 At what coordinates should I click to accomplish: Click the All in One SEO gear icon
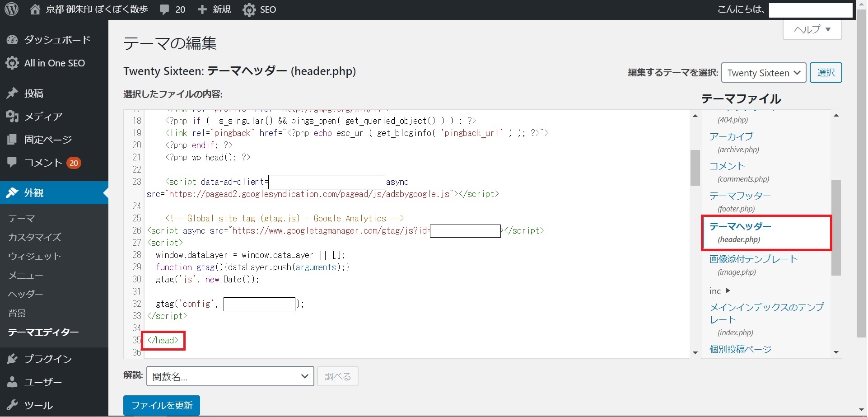pos(12,63)
